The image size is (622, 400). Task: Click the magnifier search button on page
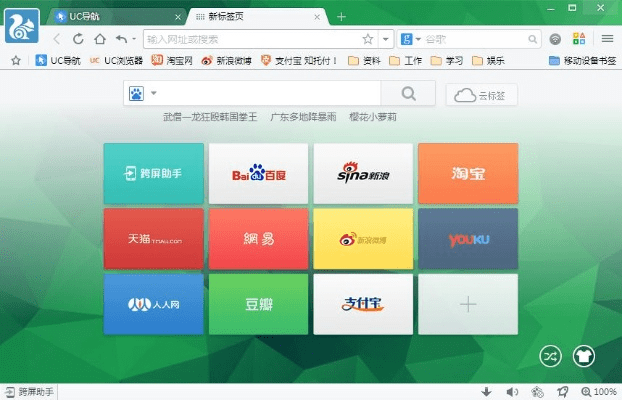click(410, 95)
